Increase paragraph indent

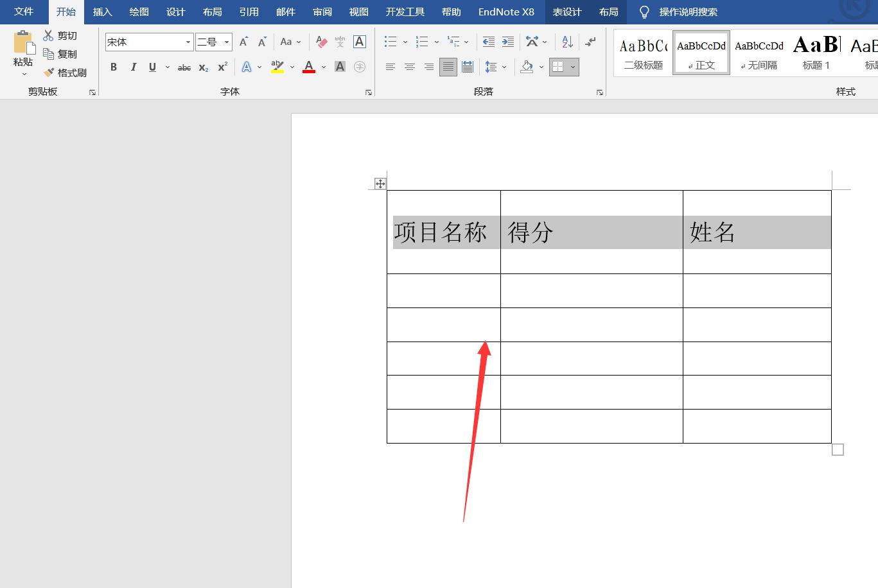(x=508, y=42)
